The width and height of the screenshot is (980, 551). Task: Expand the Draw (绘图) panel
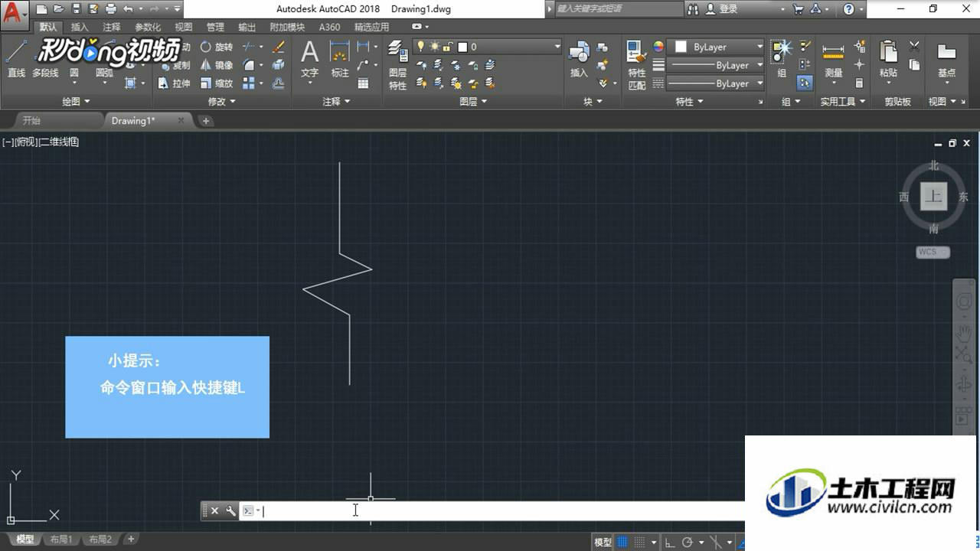click(x=76, y=101)
